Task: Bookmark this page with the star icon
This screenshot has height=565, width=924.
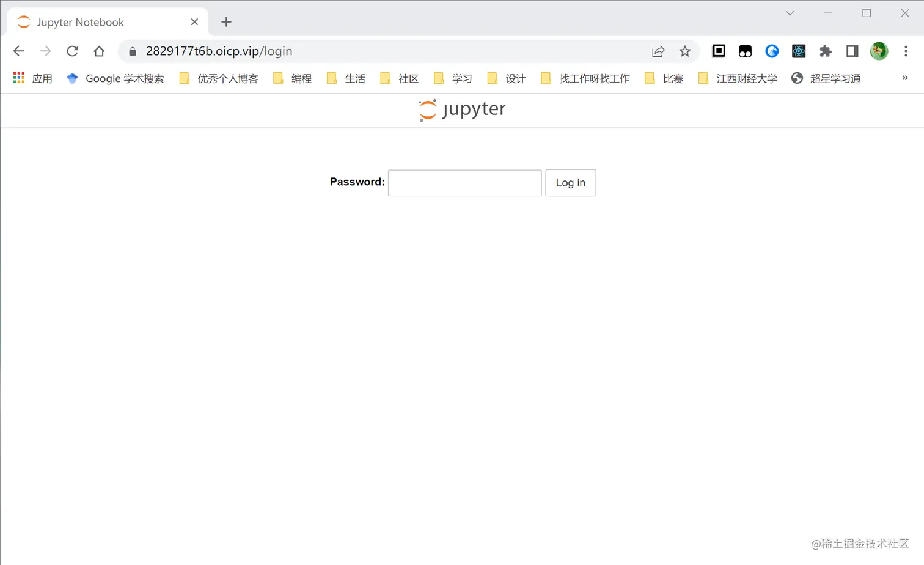Action: [x=685, y=51]
